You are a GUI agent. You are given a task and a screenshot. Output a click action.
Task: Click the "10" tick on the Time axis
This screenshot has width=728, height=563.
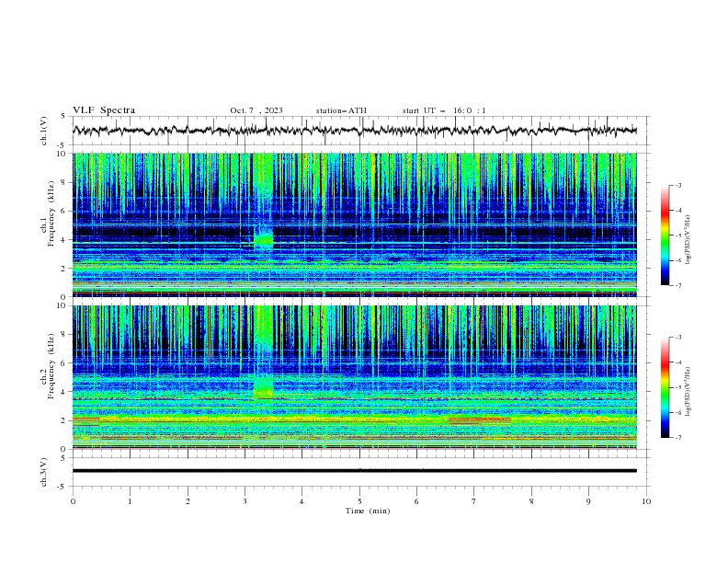pyautogui.click(x=646, y=501)
